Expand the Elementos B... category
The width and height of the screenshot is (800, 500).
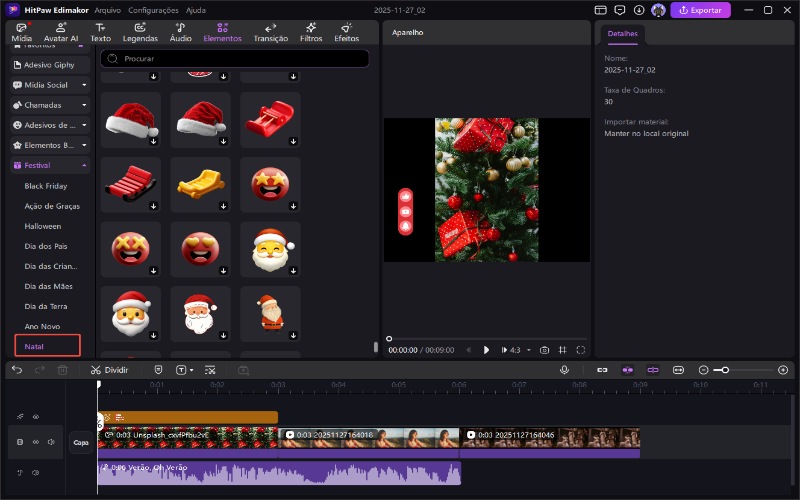pyautogui.click(x=50, y=145)
